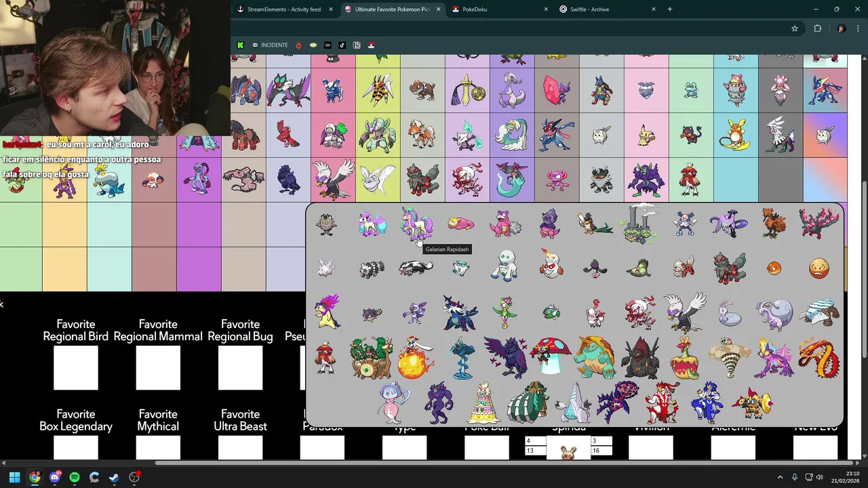
Task: Open Discord from the taskbar
Action: click(x=55, y=477)
